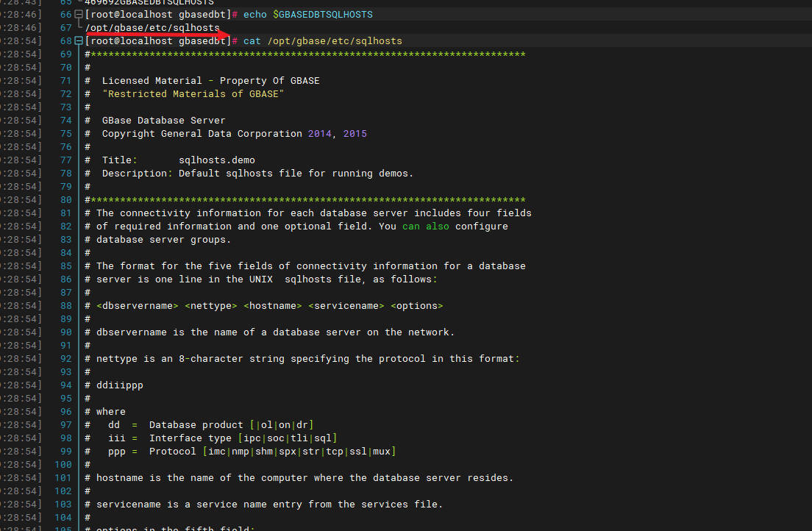This screenshot has height=531, width=812.
Task: Click the <servicename> placeholder
Action: 346,306
